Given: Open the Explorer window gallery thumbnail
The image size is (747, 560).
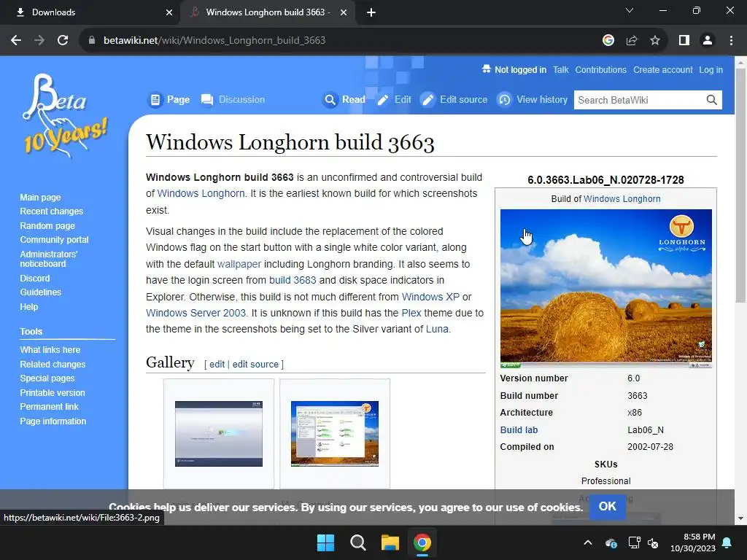Looking at the screenshot, I should [335, 434].
